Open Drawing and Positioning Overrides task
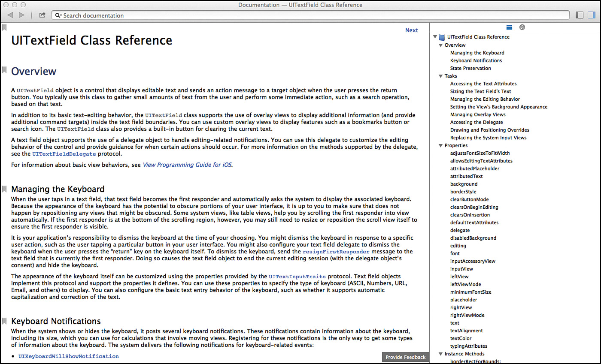The height and width of the screenshot is (364, 601). click(490, 130)
